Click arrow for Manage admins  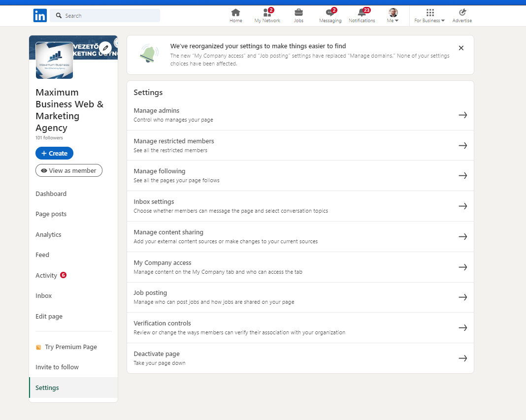463,115
